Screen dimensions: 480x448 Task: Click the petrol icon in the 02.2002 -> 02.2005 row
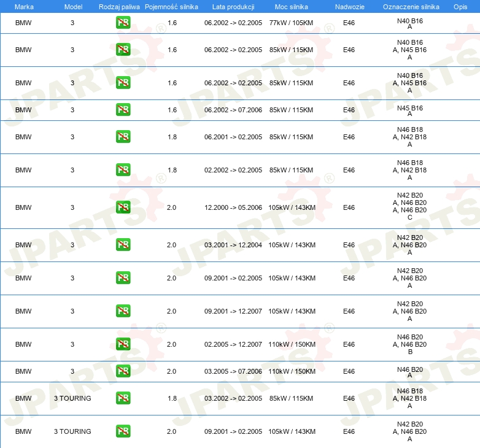[123, 170]
